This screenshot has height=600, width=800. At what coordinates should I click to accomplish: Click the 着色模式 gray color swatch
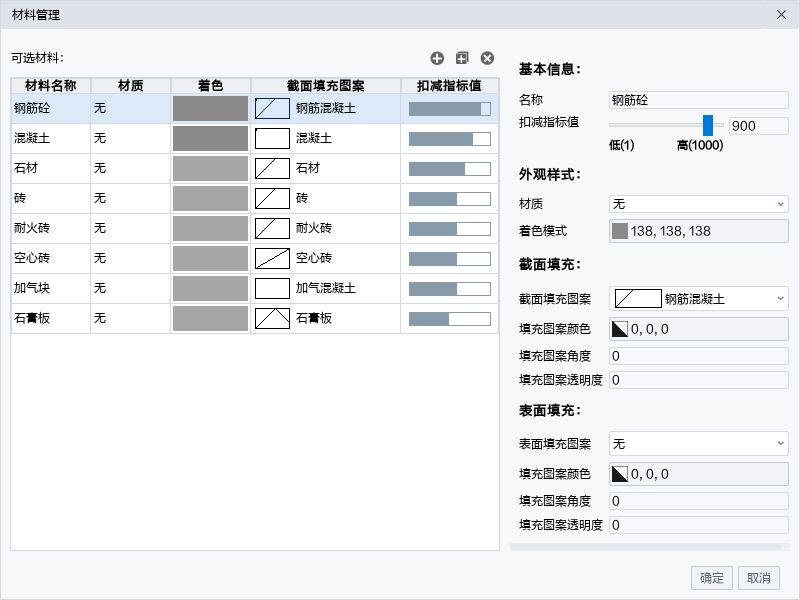point(619,231)
